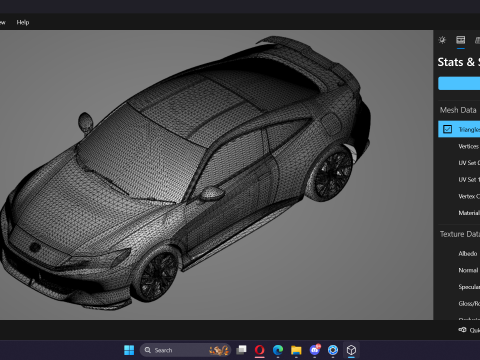The image size is (480, 360).
Task: Open the Environment & Lighting sun tab
Action: (442, 40)
